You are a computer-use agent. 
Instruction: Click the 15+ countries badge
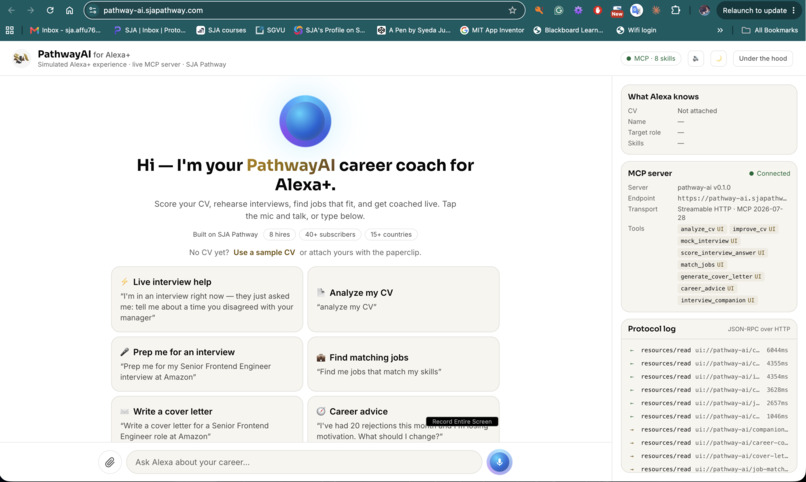[391, 234]
